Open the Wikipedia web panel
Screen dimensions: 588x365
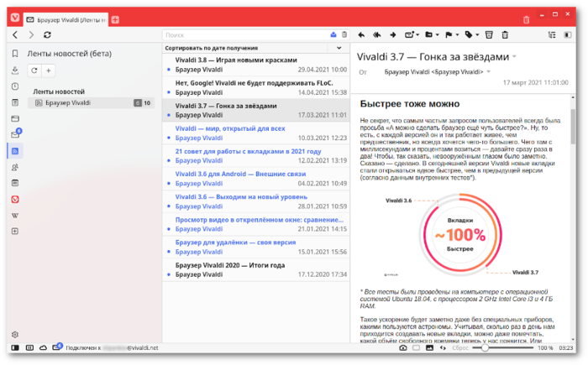(x=15, y=216)
